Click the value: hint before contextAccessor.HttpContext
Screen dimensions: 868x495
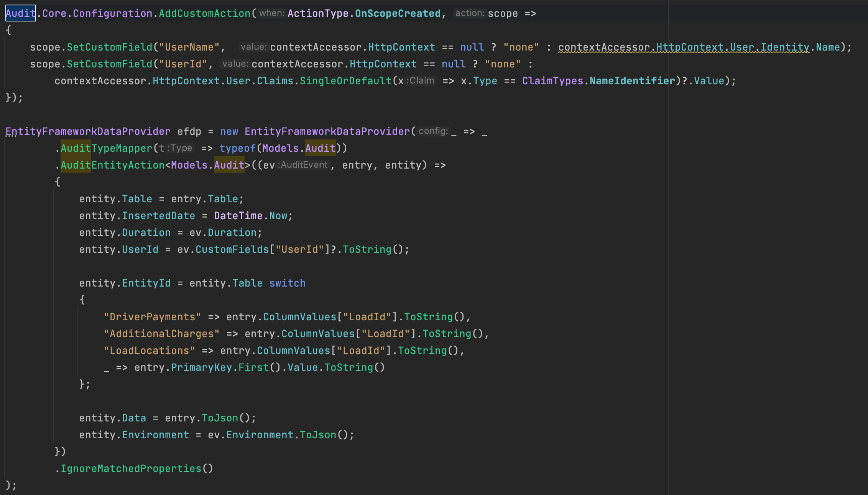254,47
